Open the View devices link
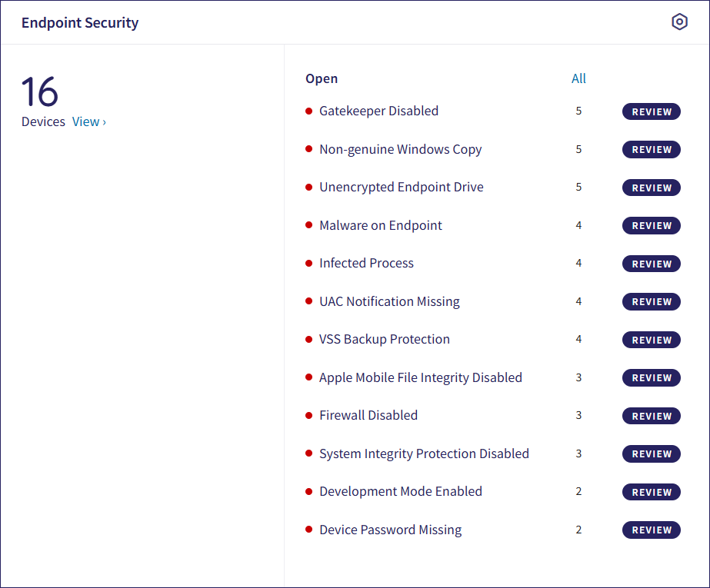710x588 pixels. point(88,121)
